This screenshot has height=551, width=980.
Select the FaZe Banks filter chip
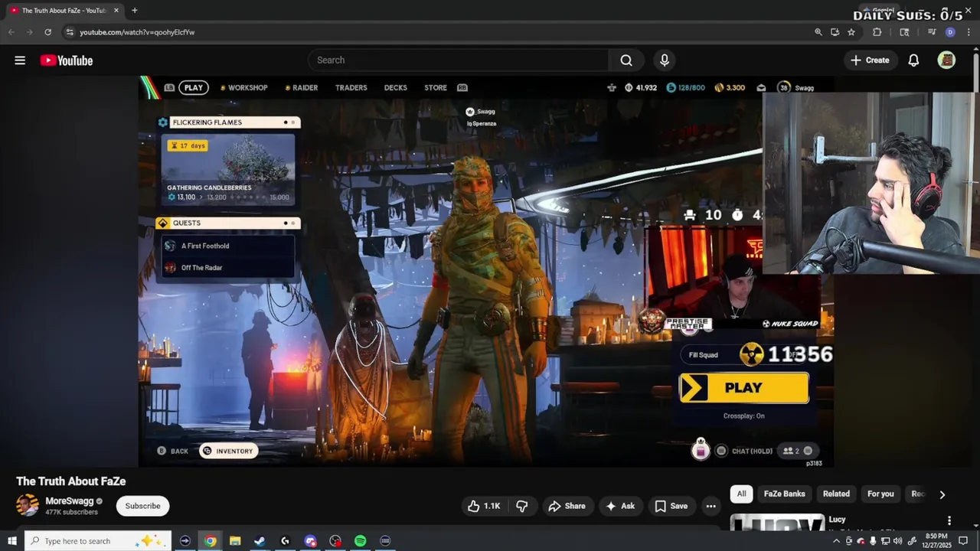[x=784, y=494]
